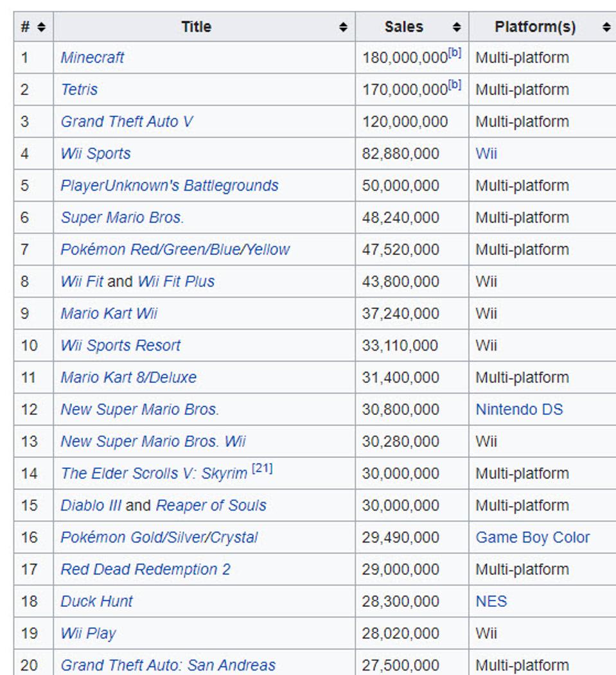616x675 pixels.
Task: Sort table by rank number column
Action: coord(41,27)
